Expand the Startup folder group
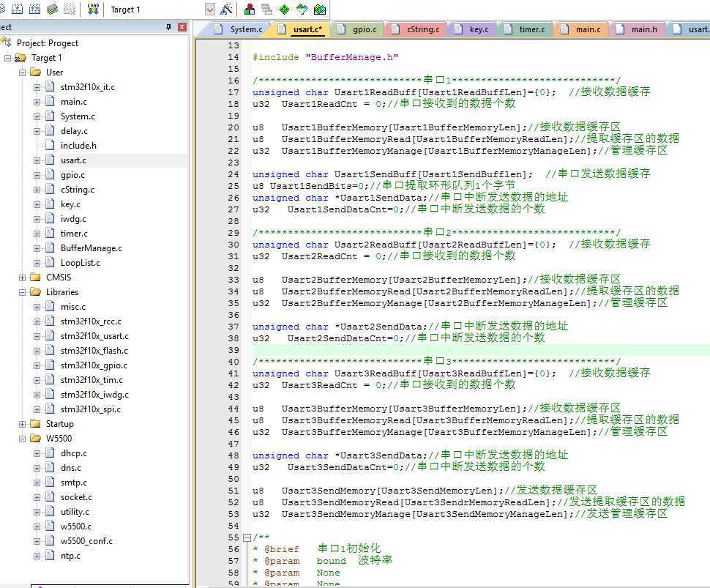 (x=22, y=424)
